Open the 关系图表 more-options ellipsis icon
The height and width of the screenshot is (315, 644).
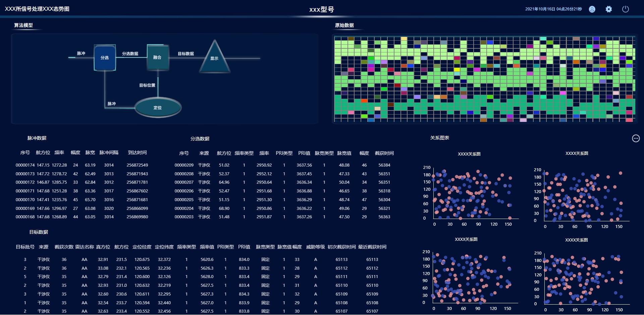636,138
